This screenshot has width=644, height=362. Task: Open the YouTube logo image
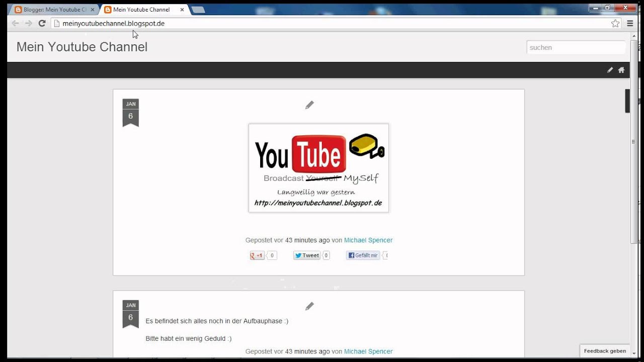[318, 168]
